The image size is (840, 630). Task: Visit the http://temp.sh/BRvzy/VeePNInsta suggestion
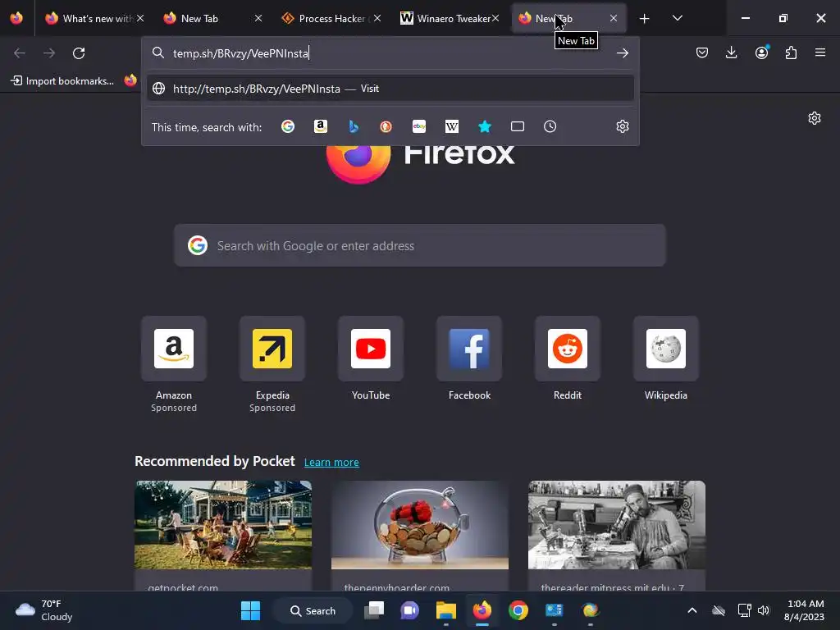[x=390, y=89]
